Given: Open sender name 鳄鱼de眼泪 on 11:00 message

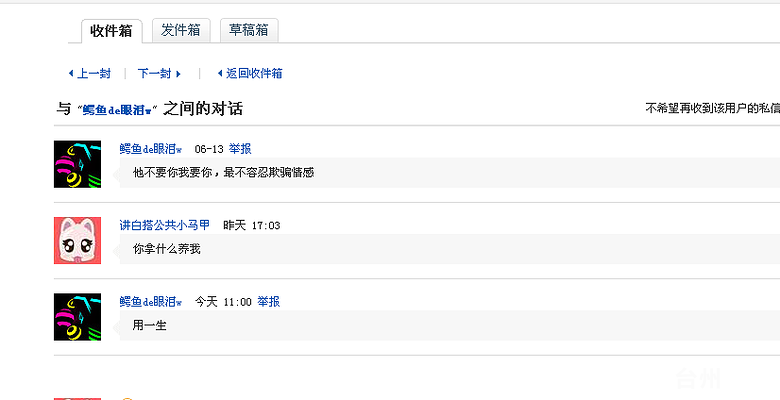Looking at the screenshot, I should coord(150,301).
